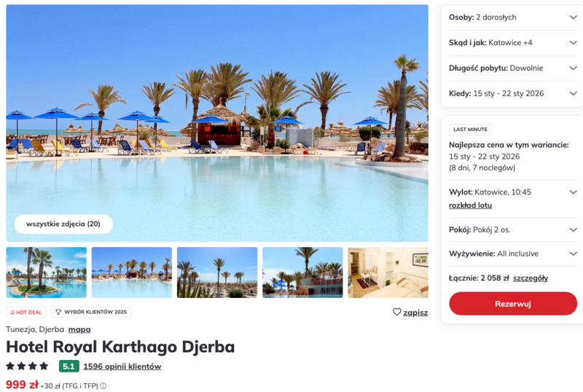The image size is (583, 392).
Task: Click the green 5.1 rating badge
Action: point(69,366)
